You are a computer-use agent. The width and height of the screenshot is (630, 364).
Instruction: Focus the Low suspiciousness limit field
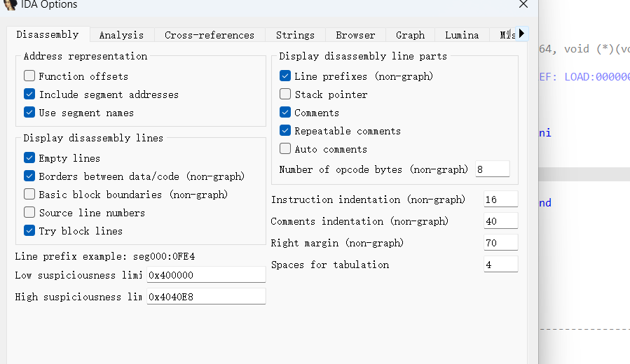coord(205,275)
